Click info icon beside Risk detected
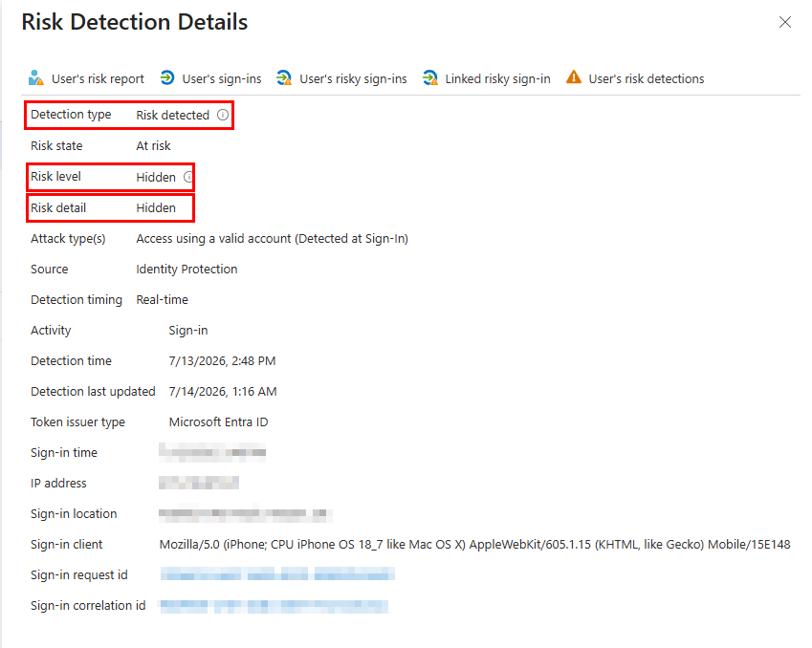The width and height of the screenshot is (812, 648). coord(222,115)
